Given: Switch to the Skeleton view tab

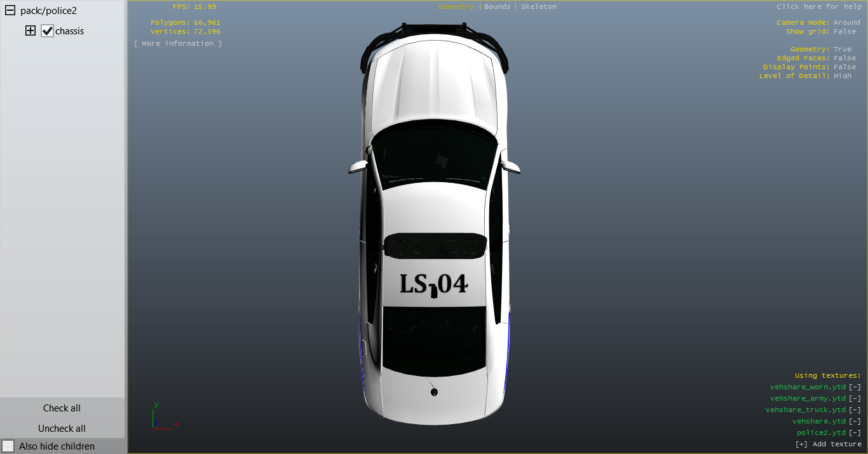Looking at the screenshot, I should (x=539, y=6).
